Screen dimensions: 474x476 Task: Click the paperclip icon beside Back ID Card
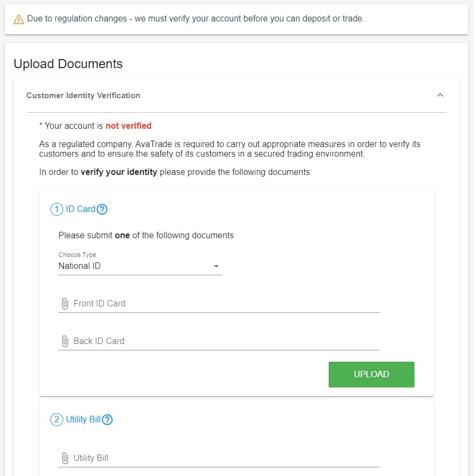65,341
